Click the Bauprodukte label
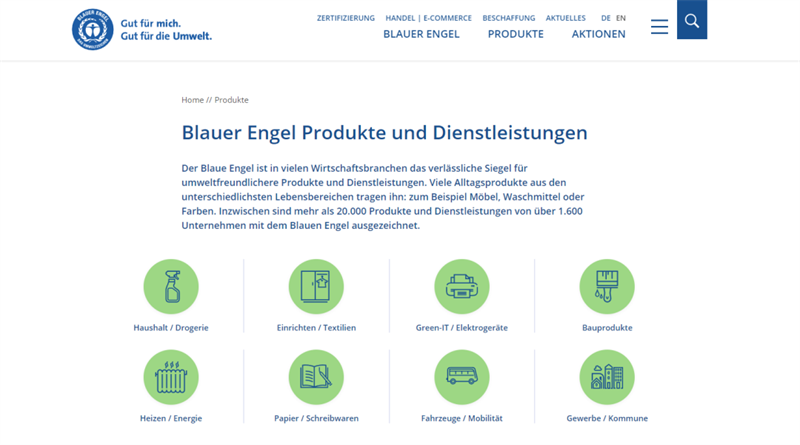The height and width of the screenshot is (445, 800). 607,328
